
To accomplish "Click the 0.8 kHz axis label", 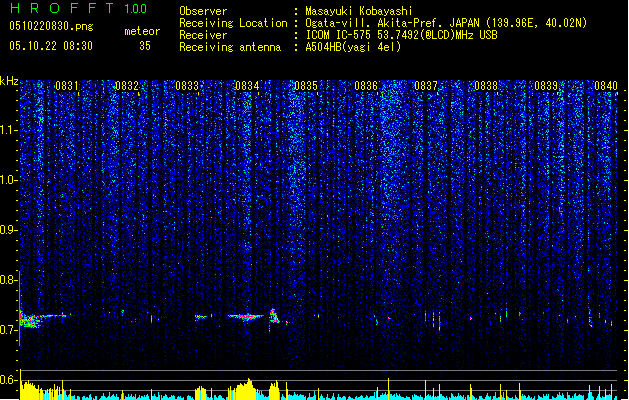I will [9, 280].
